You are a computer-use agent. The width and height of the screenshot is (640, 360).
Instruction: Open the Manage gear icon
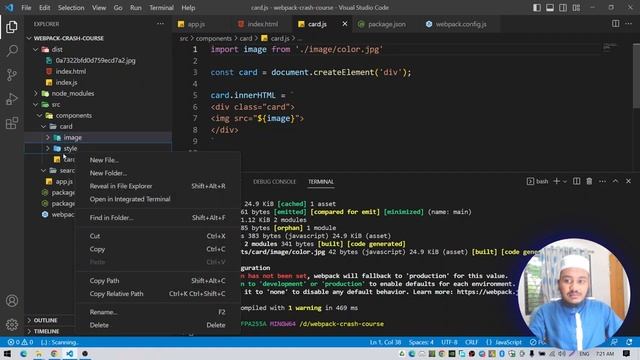[x=12, y=324]
